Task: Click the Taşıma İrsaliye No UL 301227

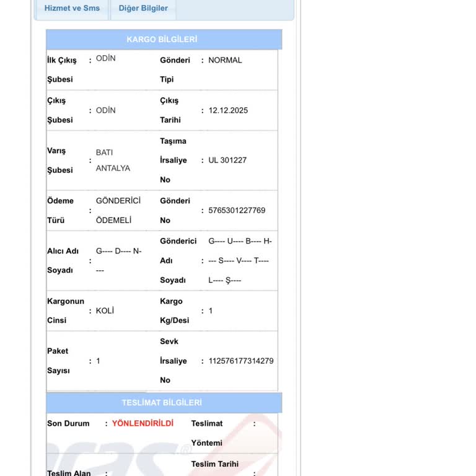Action: (227, 160)
